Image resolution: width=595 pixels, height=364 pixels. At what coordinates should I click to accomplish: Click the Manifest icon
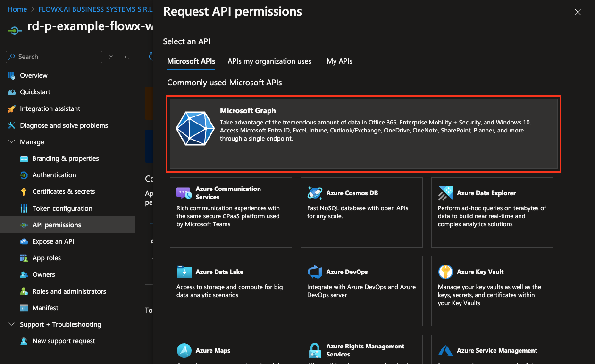24,308
